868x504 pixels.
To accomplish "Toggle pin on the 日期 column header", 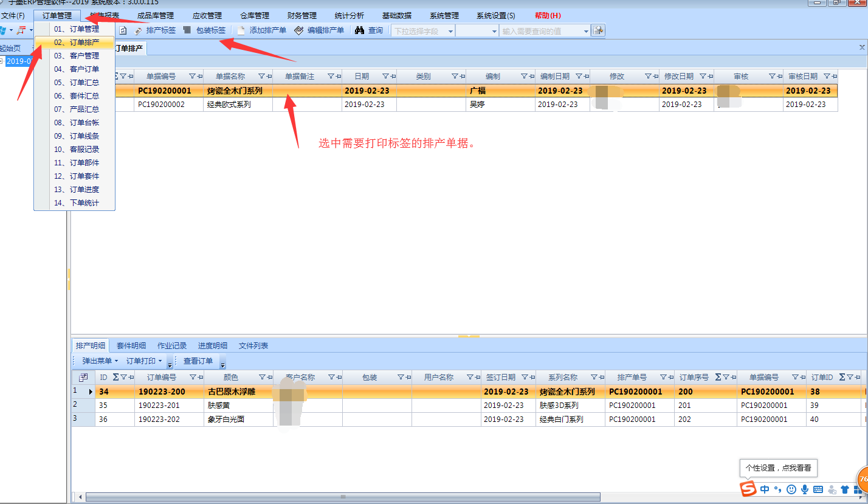I will tap(393, 77).
